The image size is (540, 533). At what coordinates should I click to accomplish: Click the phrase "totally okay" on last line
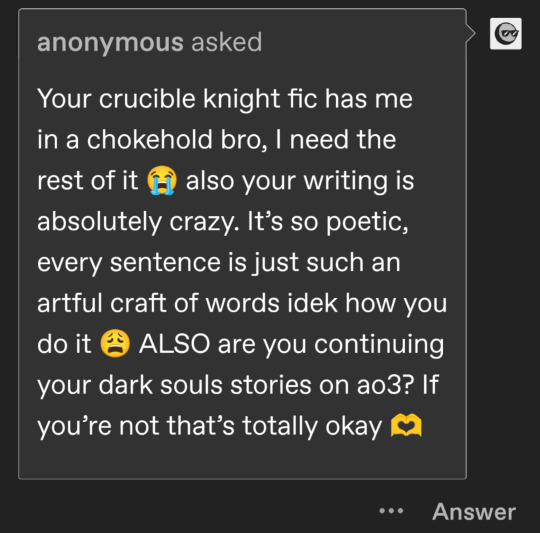click(x=312, y=426)
